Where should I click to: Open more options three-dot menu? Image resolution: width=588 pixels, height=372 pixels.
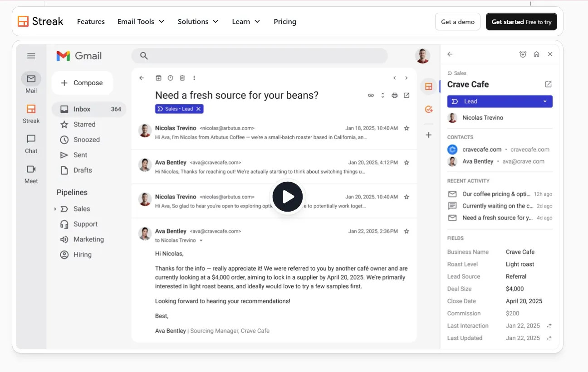pyautogui.click(x=194, y=78)
